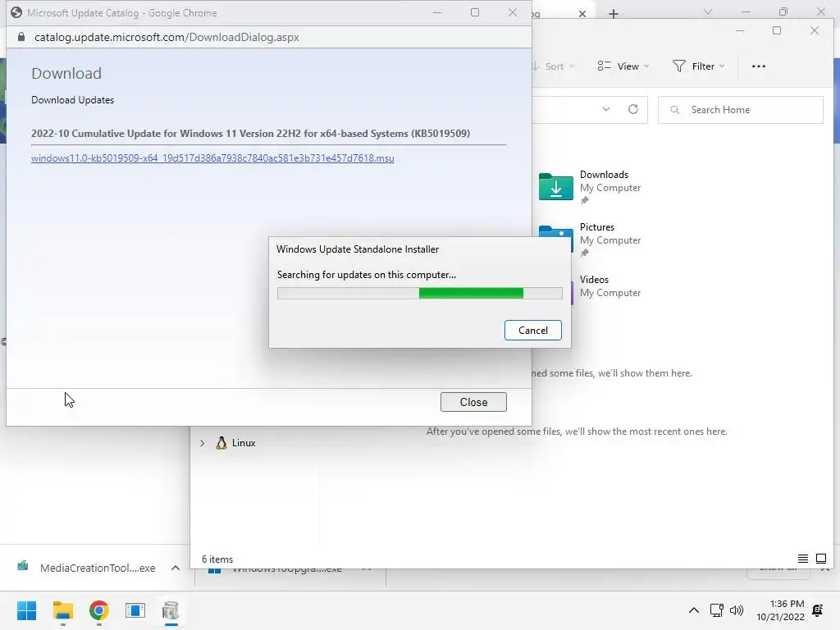Expand the address bar history dropdown
This screenshot has width=840, height=630.
(606, 109)
